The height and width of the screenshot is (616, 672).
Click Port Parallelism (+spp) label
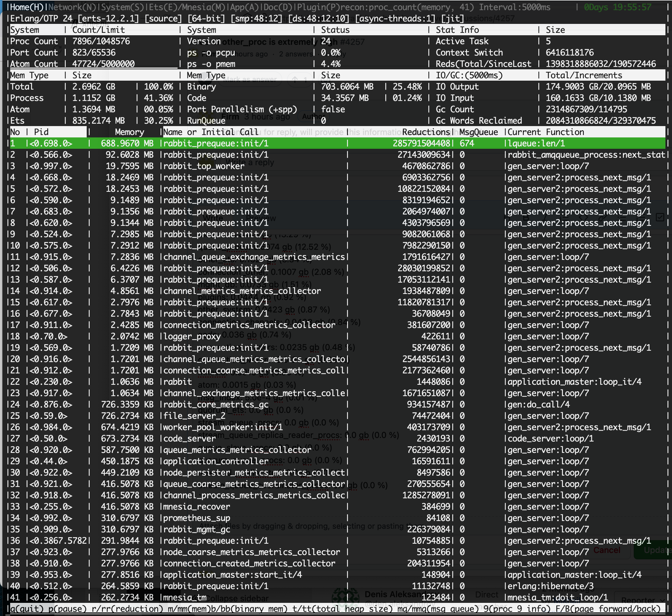[x=242, y=109]
